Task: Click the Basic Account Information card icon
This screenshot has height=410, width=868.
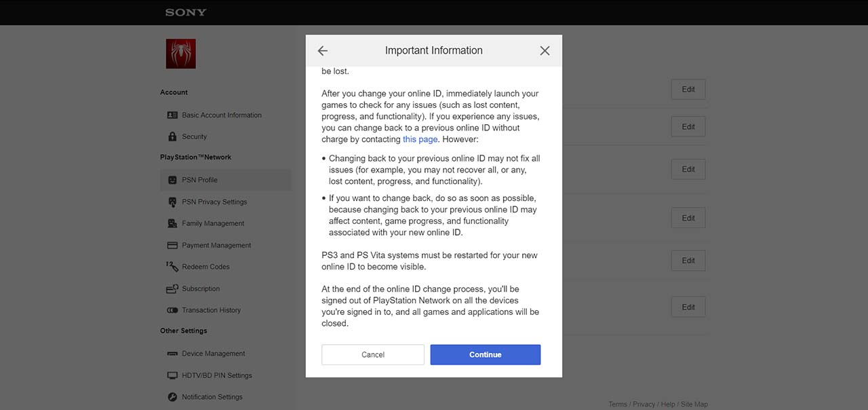Action: point(172,115)
